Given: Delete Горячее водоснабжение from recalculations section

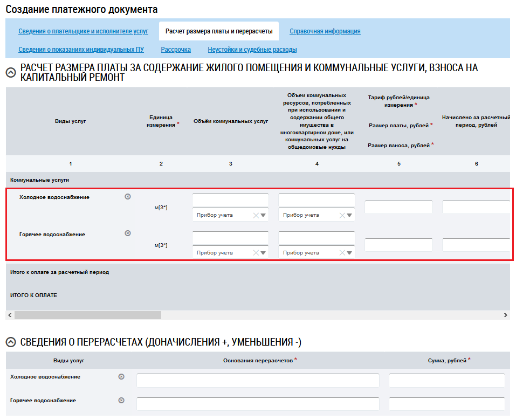Looking at the screenshot, I should click(x=121, y=400).
